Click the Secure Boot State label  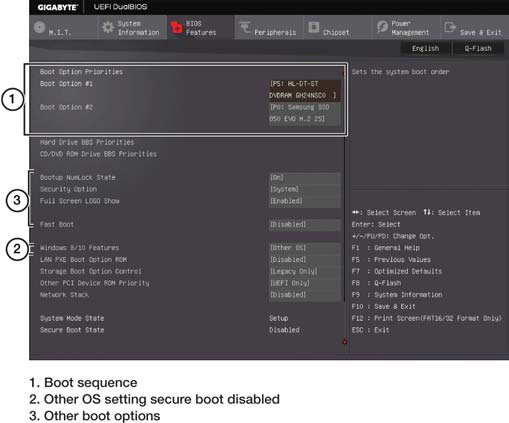pos(72,330)
